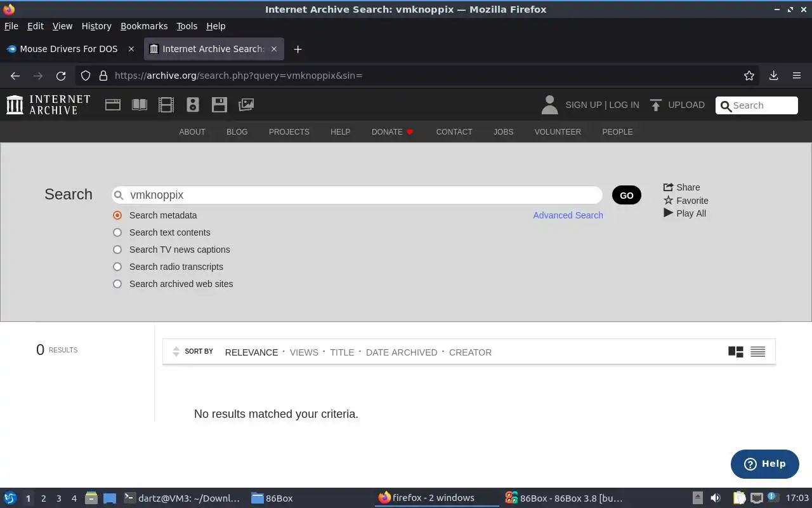Bookmark this page with the star

point(749,76)
